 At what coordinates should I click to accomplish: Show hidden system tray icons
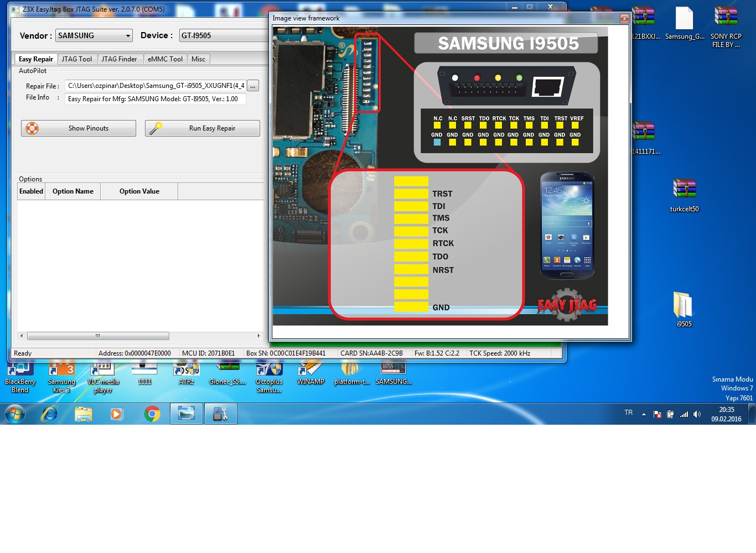click(644, 414)
